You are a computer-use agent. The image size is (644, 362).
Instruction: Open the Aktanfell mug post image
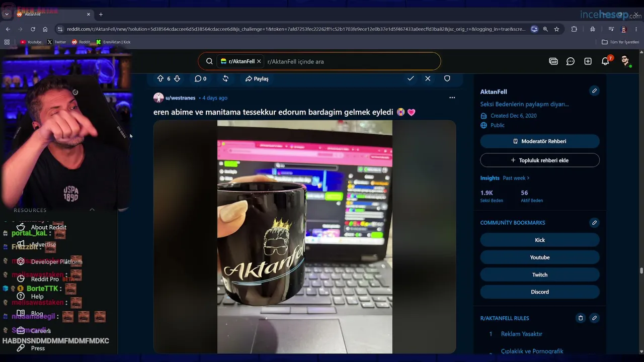tap(305, 236)
